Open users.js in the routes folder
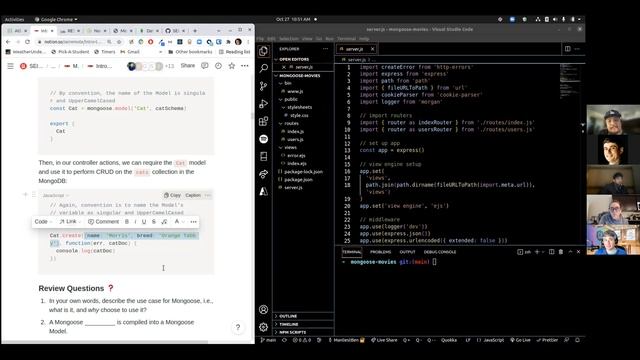The image size is (640, 360). (295, 139)
